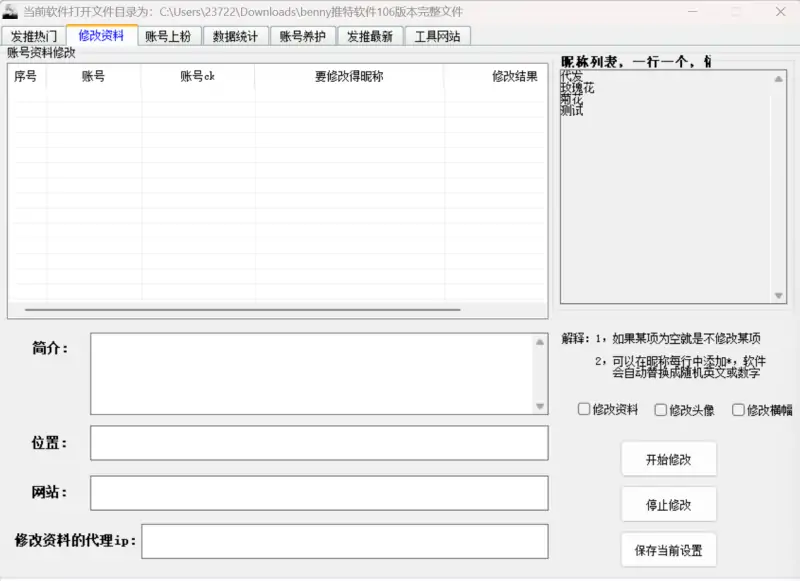
Task: Click the account table horizontal scrollbar
Action: click(242, 310)
